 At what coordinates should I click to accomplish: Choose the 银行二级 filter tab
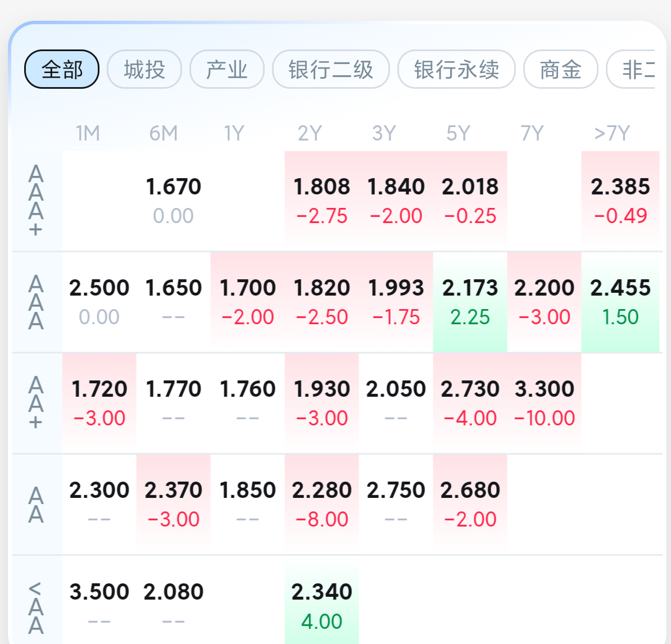[330, 70]
